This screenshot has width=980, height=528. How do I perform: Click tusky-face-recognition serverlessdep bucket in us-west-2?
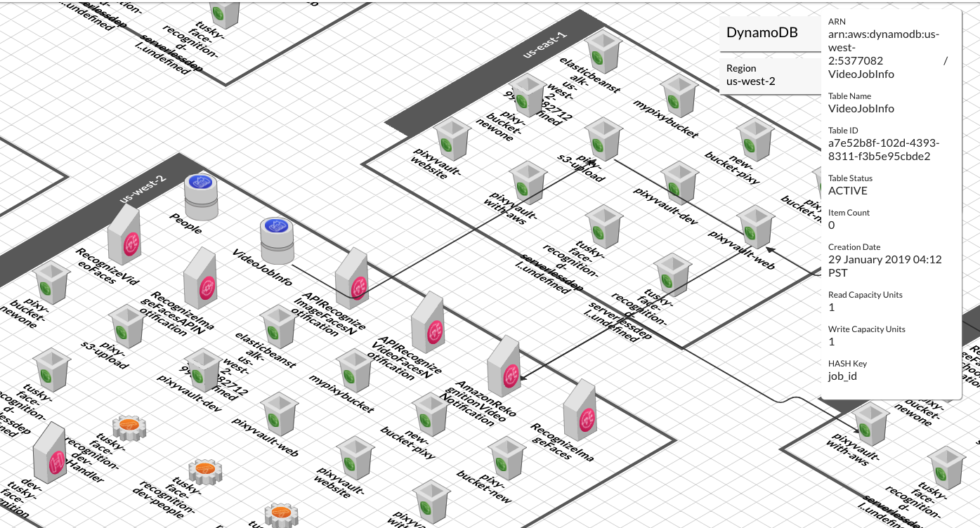click(x=51, y=371)
